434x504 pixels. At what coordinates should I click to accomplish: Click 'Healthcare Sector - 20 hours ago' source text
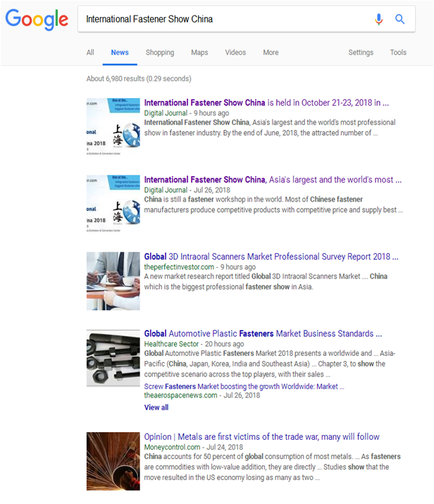tap(194, 344)
